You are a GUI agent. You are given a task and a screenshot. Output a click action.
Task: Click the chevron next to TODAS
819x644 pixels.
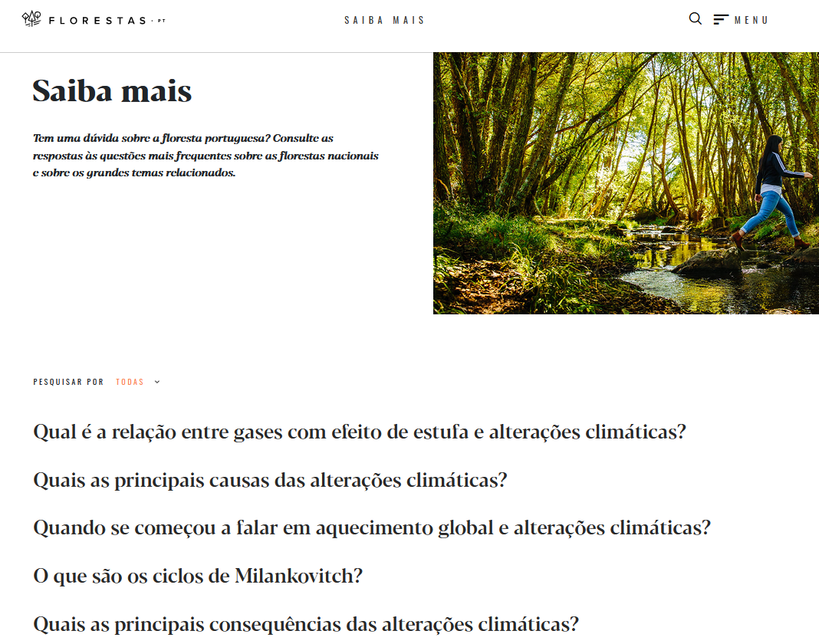(x=157, y=383)
